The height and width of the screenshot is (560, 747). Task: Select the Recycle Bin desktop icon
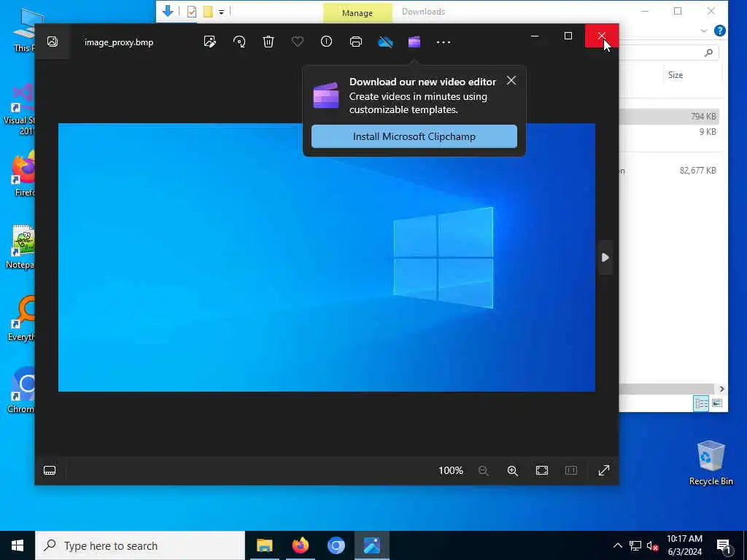click(711, 463)
